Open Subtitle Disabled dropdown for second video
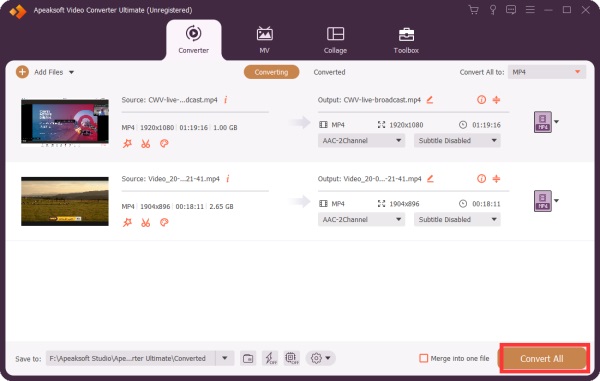 click(457, 220)
